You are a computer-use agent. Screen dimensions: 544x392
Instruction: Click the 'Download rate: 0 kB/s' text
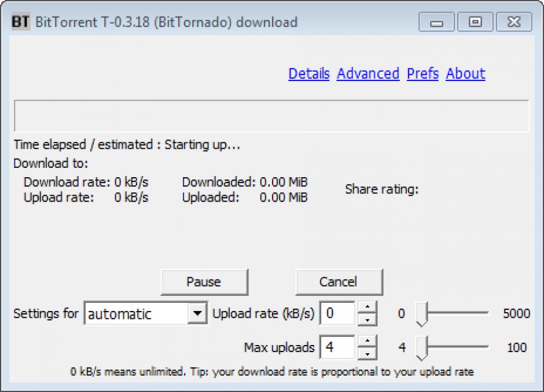coord(86,182)
